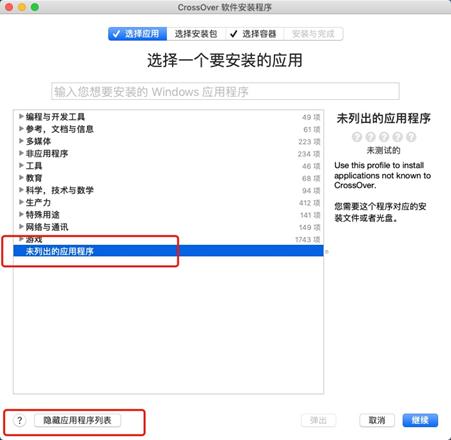Click the disabled 弹出 button
The width and height of the screenshot is (451, 440).
[x=318, y=420]
